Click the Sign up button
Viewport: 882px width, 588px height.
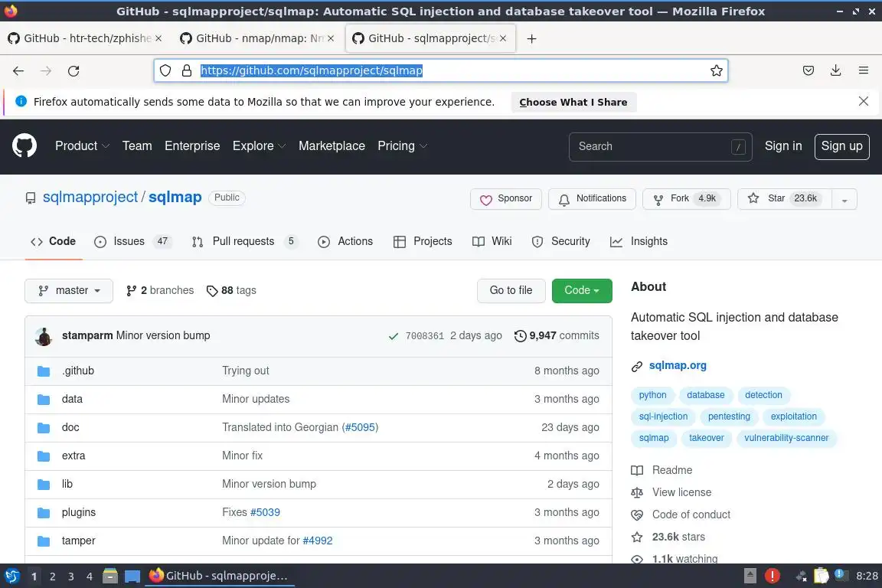(841, 147)
